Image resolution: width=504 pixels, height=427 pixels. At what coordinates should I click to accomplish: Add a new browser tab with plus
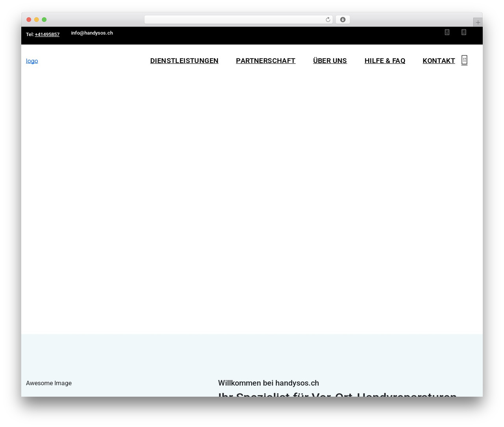click(478, 22)
